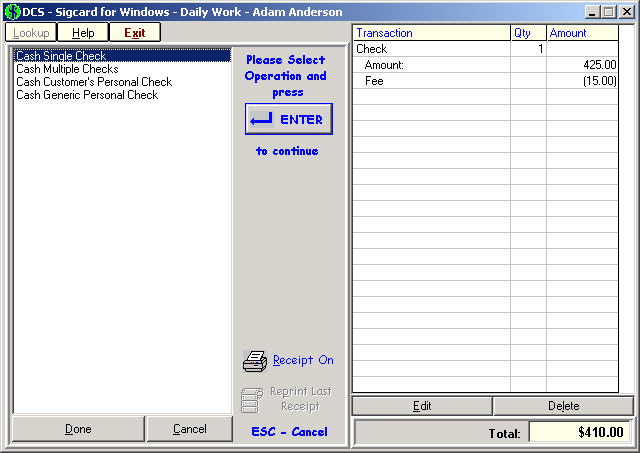Select the Fee row in transaction list
This screenshot has width=640, height=453.
pos(430,81)
